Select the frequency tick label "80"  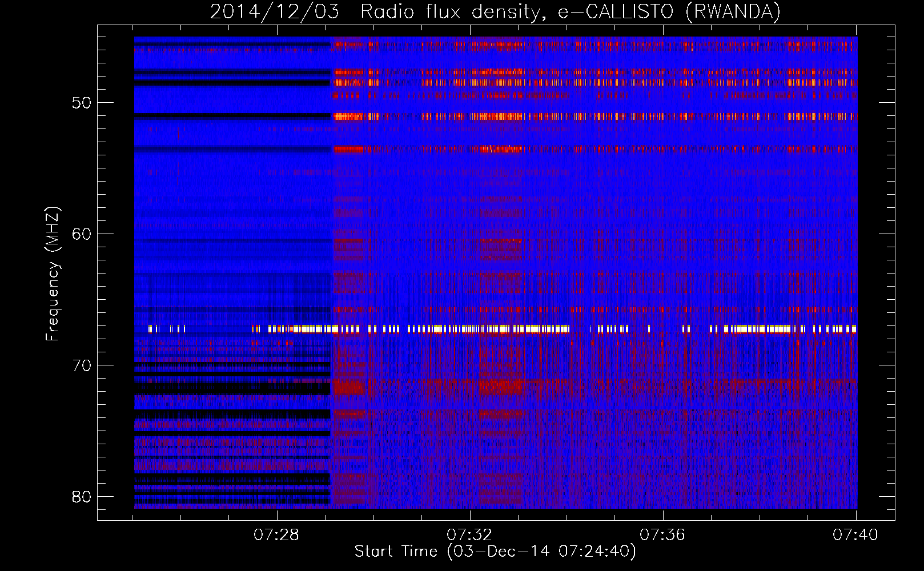82,497
